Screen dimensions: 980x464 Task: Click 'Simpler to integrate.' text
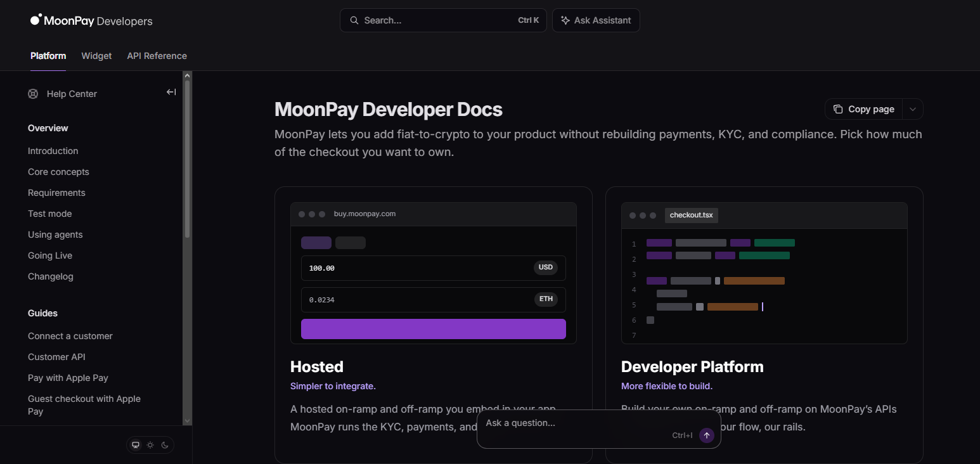tap(333, 386)
